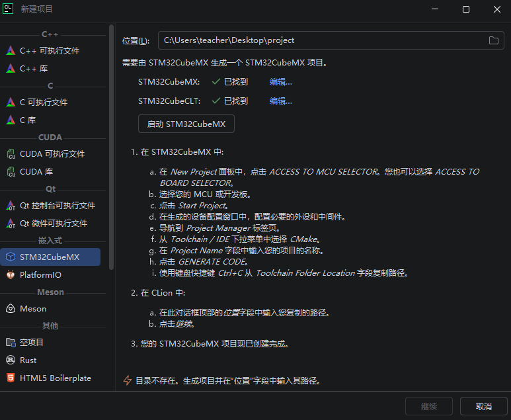
Task: Click the project type list scrollbar
Action: [x=112, y=147]
